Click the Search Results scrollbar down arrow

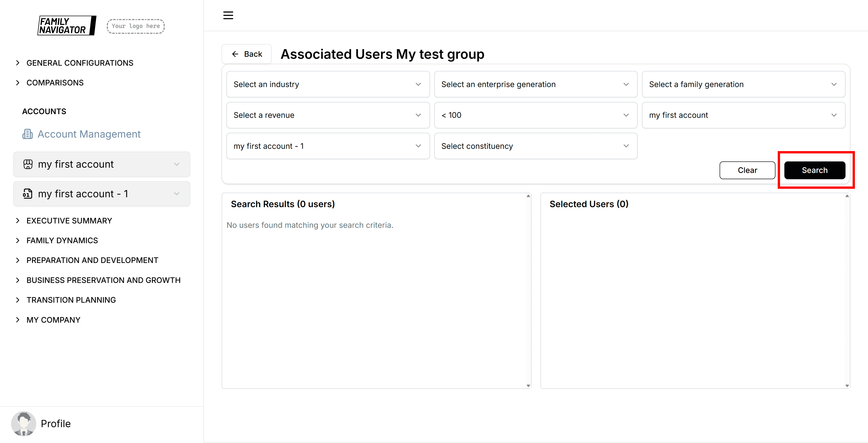tap(528, 385)
